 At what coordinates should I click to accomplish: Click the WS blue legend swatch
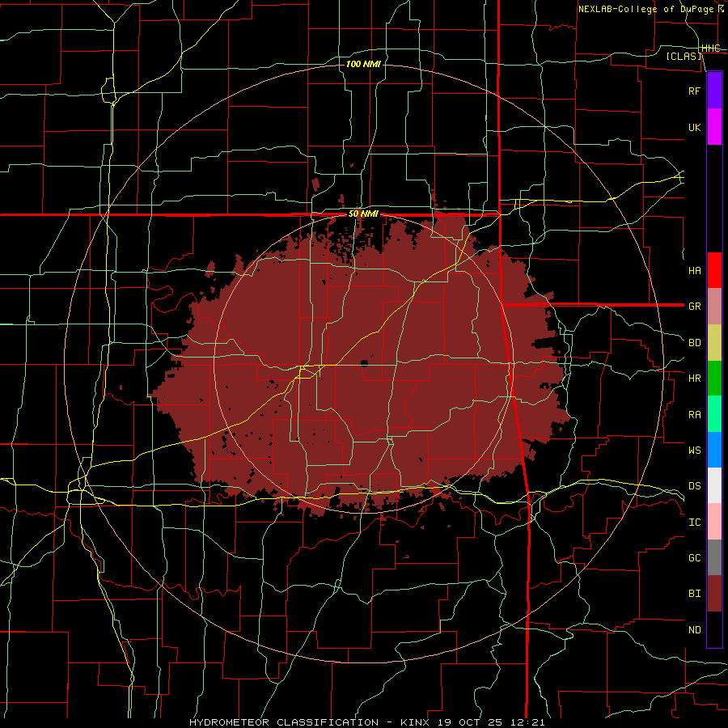714,450
